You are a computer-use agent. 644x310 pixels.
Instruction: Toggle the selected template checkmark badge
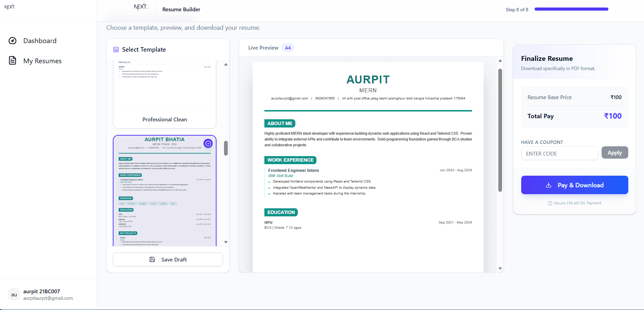208,144
